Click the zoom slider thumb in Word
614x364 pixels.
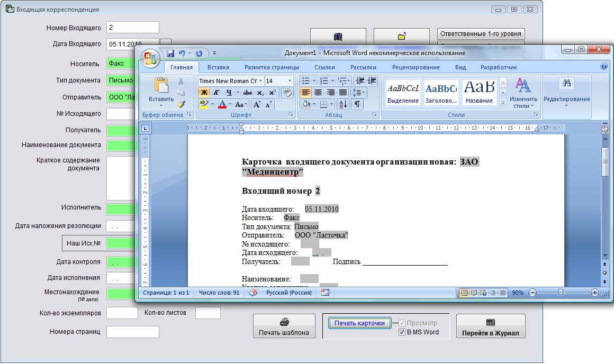tap(561, 293)
